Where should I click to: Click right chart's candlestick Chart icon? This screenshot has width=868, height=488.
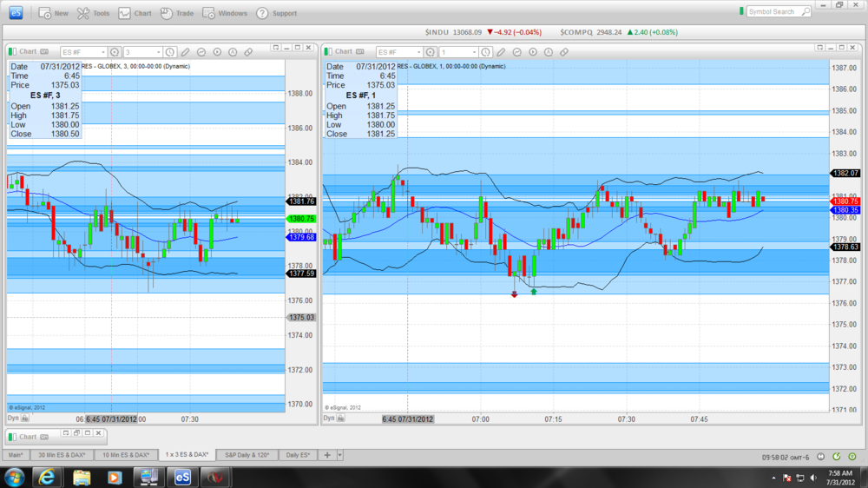click(x=328, y=51)
